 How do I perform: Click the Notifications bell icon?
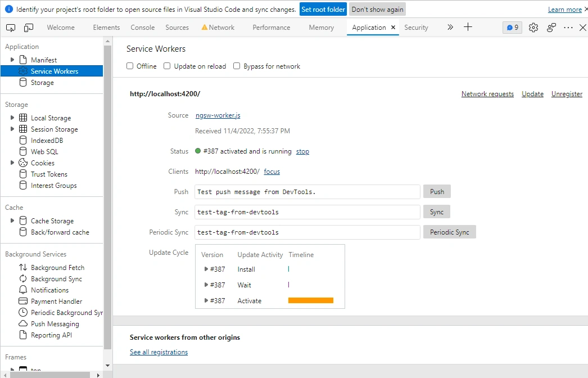point(23,290)
